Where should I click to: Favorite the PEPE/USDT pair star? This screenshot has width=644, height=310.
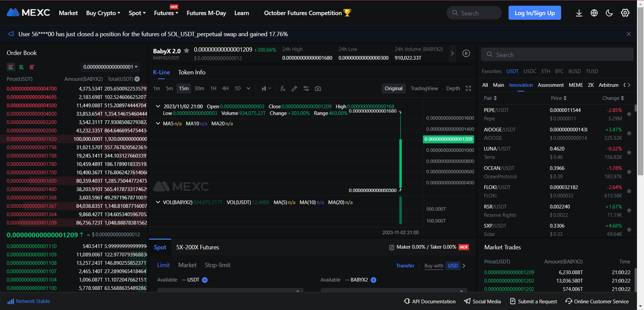628,114
